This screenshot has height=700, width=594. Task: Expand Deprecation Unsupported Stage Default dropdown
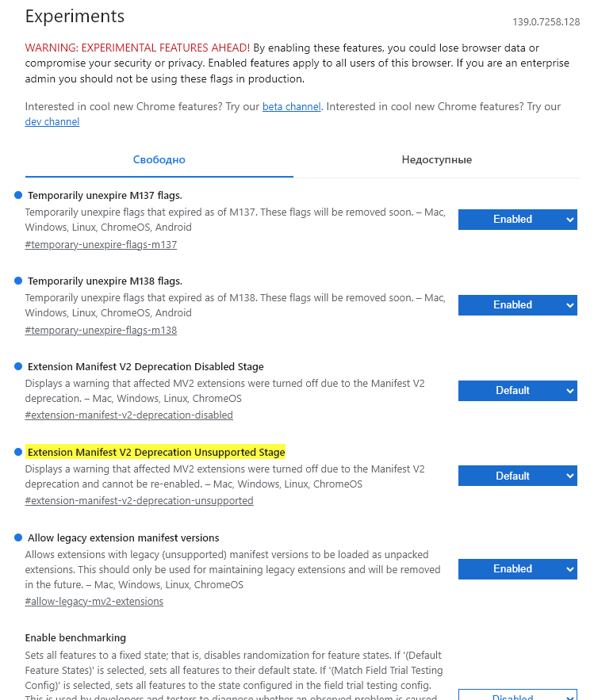pyautogui.click(x=517, y=476)
